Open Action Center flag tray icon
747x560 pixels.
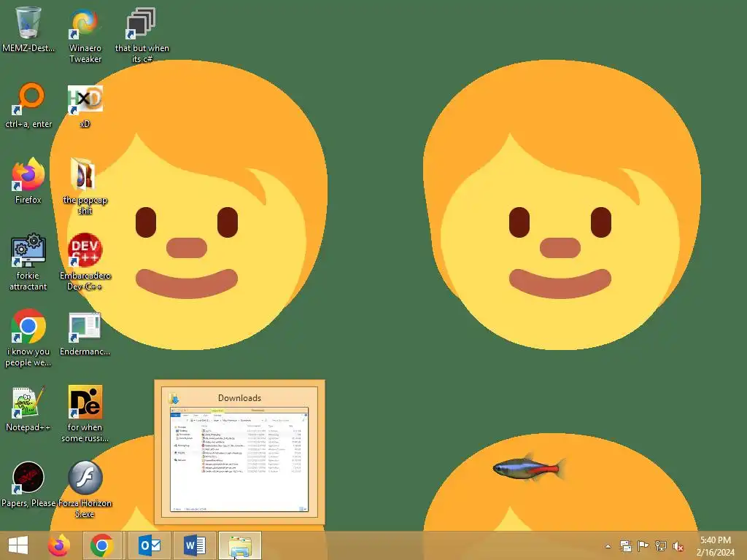click(x=643, y=546)
